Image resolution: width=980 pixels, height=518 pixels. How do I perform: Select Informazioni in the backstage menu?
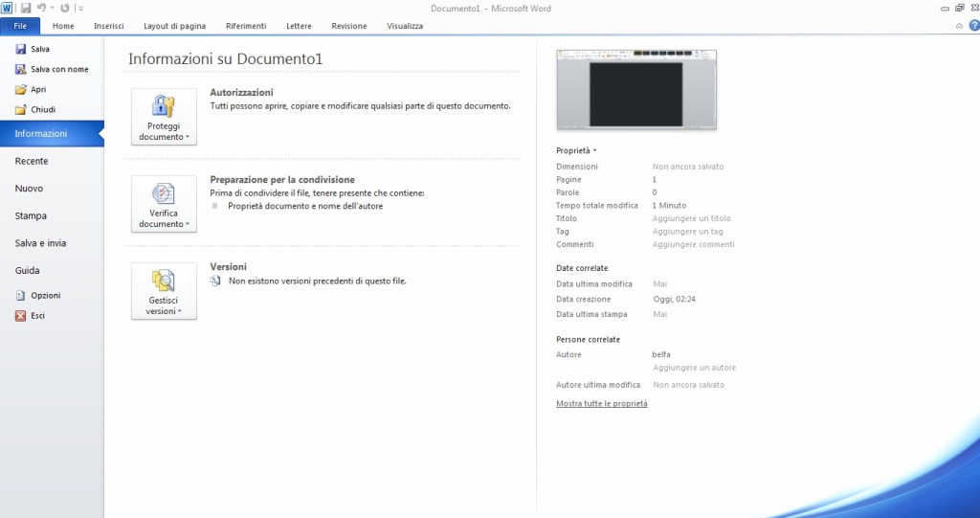tap(52, 134)
